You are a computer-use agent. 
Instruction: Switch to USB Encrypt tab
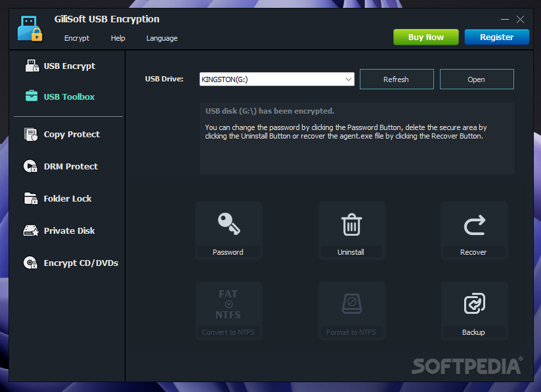click(x=70, y=66)
